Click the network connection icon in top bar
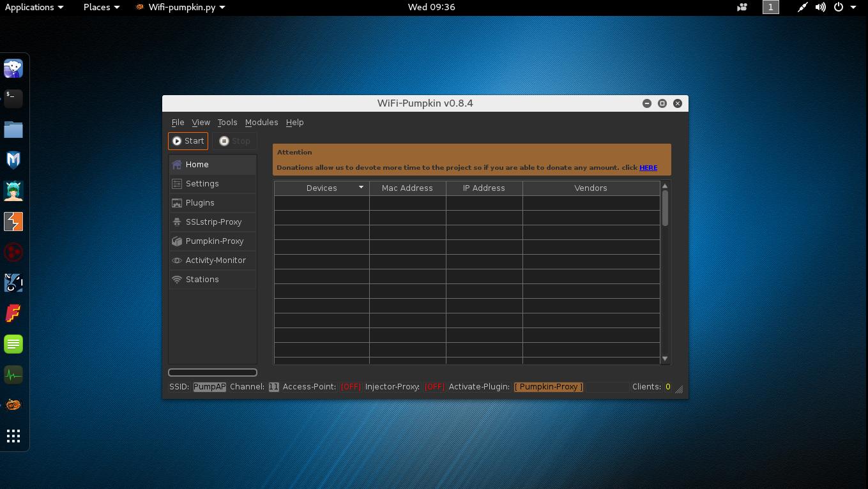Screen dimensions: 868x489 tap(803, 7)
